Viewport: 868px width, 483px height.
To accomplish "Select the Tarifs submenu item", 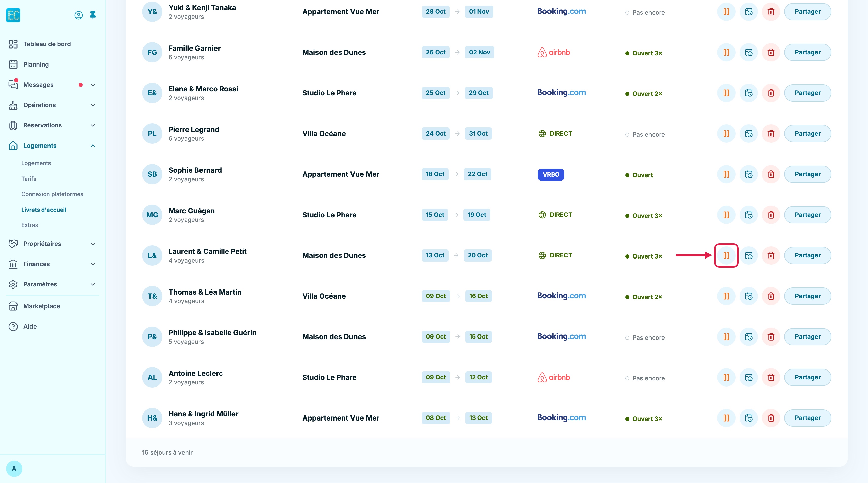I will (29, 179).
